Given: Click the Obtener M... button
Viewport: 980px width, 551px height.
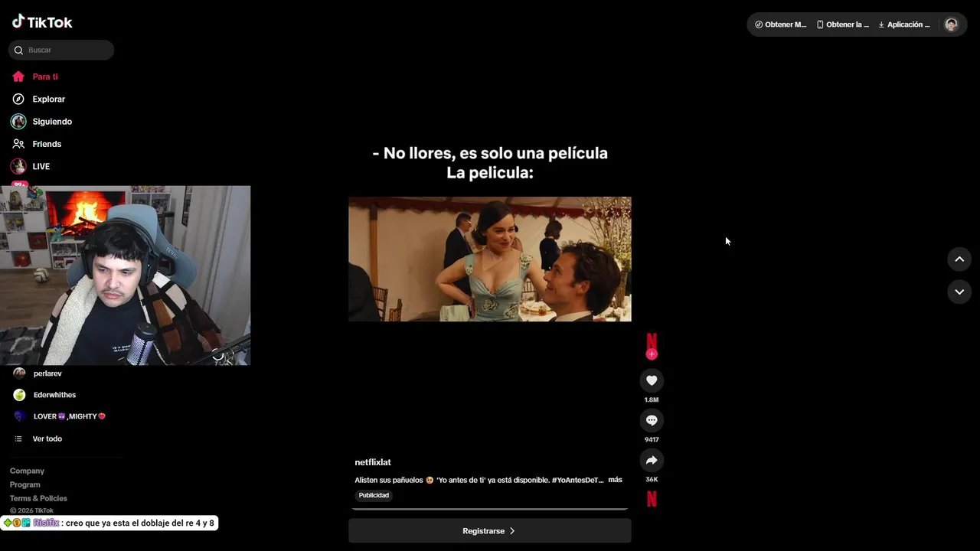Looking at the screenshot, I should (780, 24).
